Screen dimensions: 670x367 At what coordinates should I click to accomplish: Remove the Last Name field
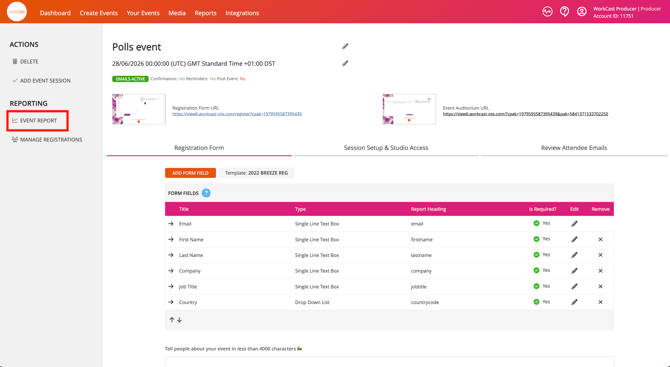tap(600, 255)
